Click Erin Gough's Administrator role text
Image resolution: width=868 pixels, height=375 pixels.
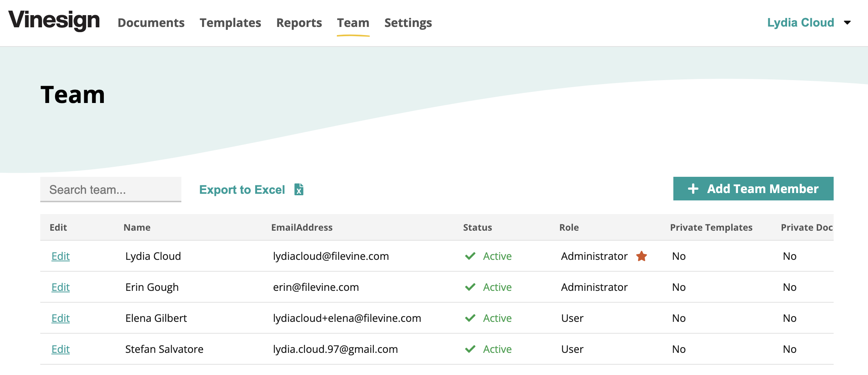click(x=594, y=287)
